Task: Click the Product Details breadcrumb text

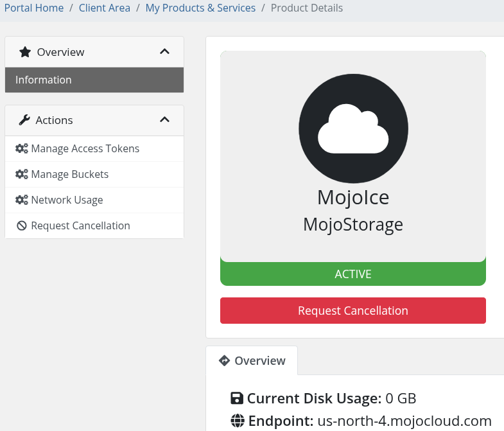Action: pos(307,8)
